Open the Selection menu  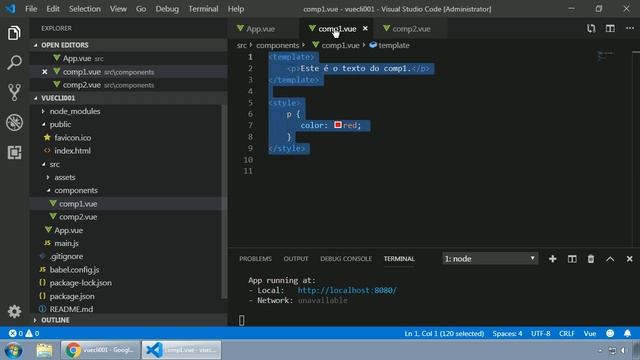(84, 9)
